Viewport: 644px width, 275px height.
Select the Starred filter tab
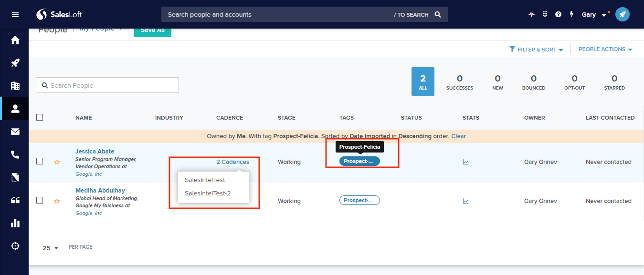click(x=614, y=81)
